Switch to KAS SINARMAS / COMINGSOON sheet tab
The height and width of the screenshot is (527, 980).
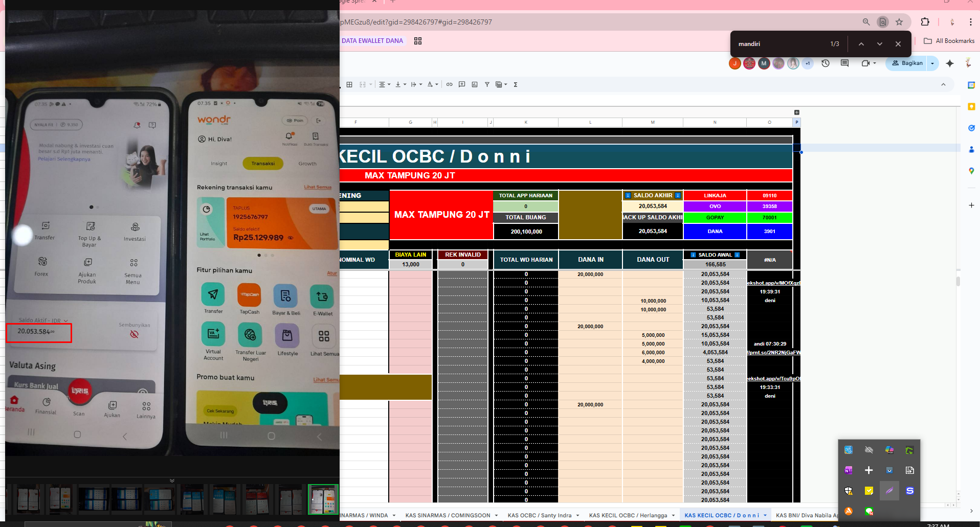tap(448, 515)
